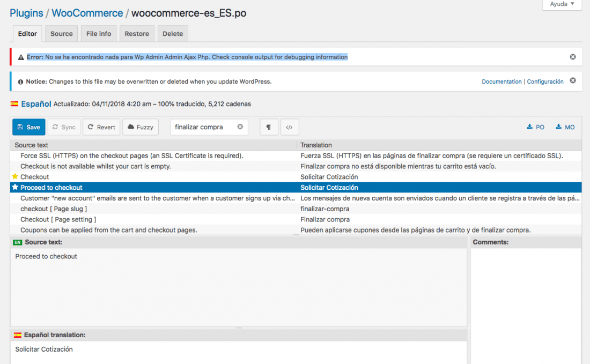The image size is (590, 364).
Task: Switch to the Source tab
Action: pos(61,33)
